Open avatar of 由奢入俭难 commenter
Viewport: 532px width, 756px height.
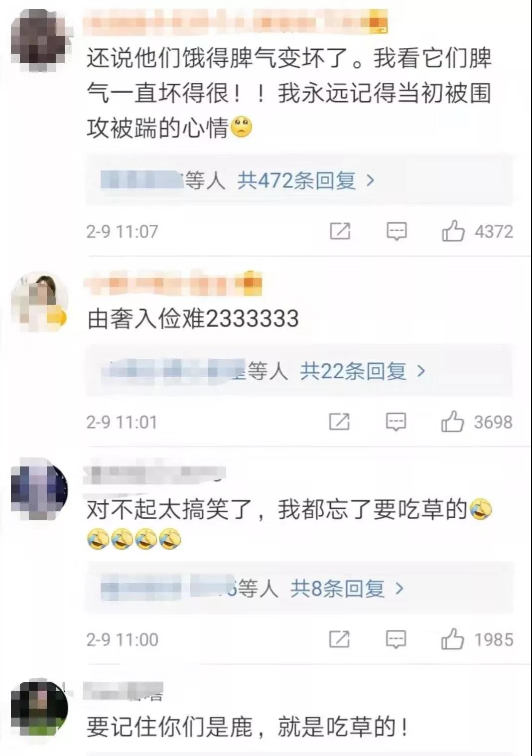tap(39, 302)
